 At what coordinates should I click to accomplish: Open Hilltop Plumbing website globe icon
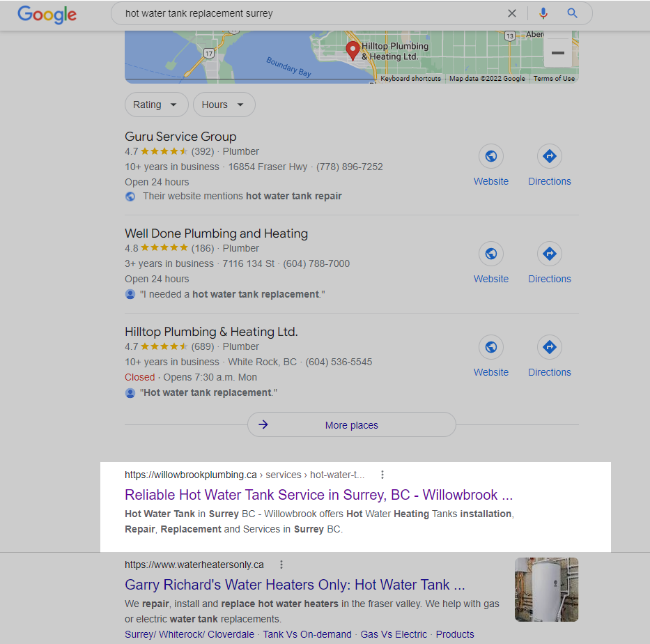click(491, 347)
